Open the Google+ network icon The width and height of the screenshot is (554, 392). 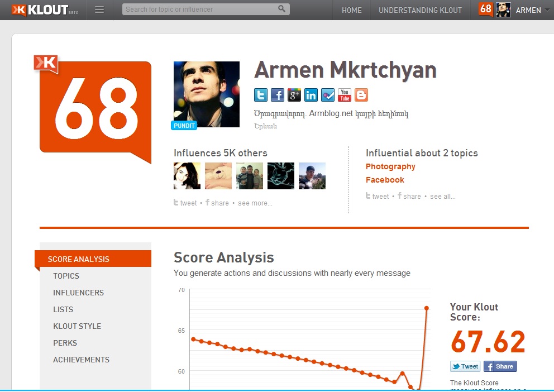(x=294, y=95)
